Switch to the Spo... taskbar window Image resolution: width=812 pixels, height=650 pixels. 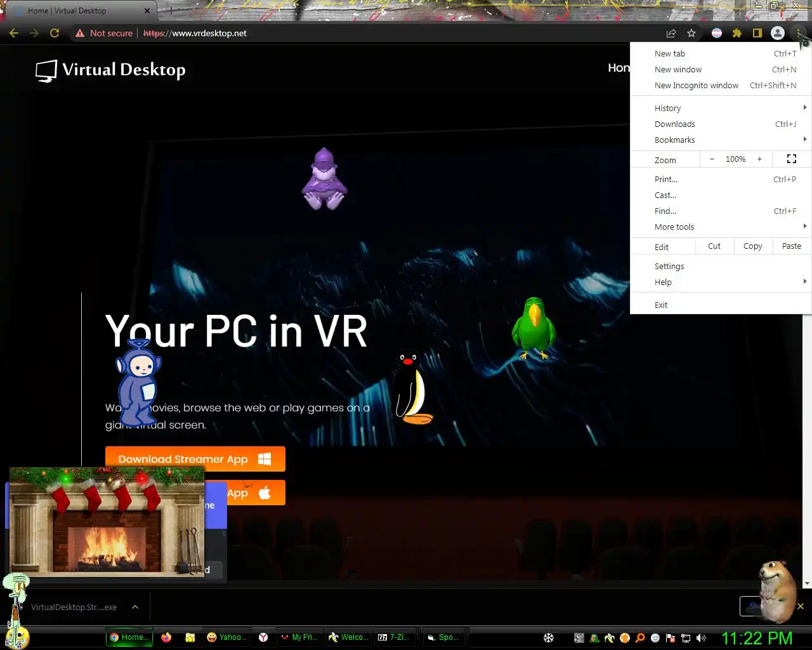tap(444, 637)
